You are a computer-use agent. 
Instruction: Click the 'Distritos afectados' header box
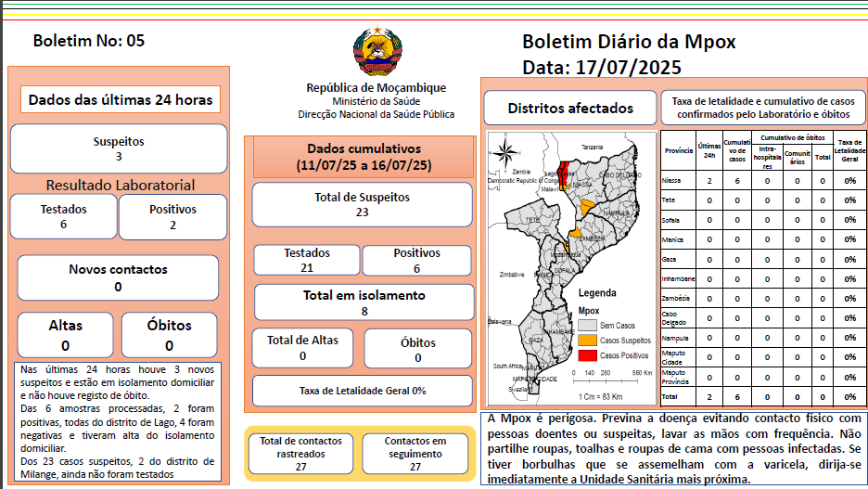click(570, 108)
